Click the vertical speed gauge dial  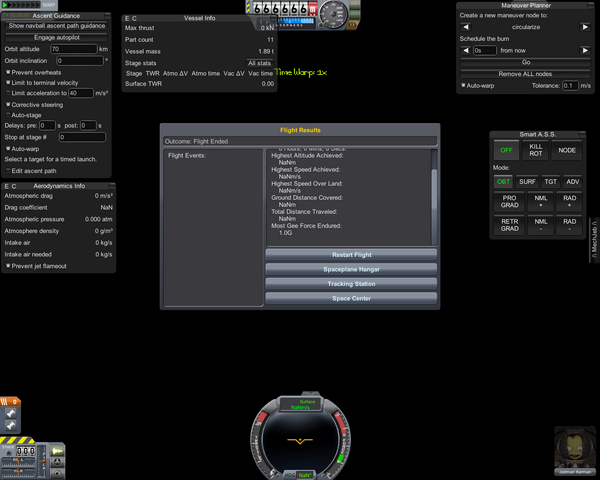(333, 14)
